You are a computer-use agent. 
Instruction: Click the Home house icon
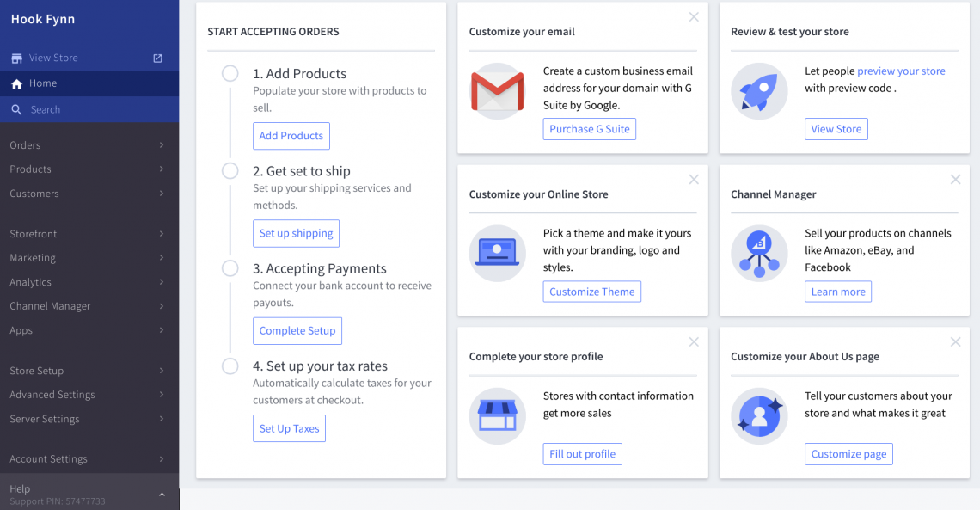tap(17, 83)
